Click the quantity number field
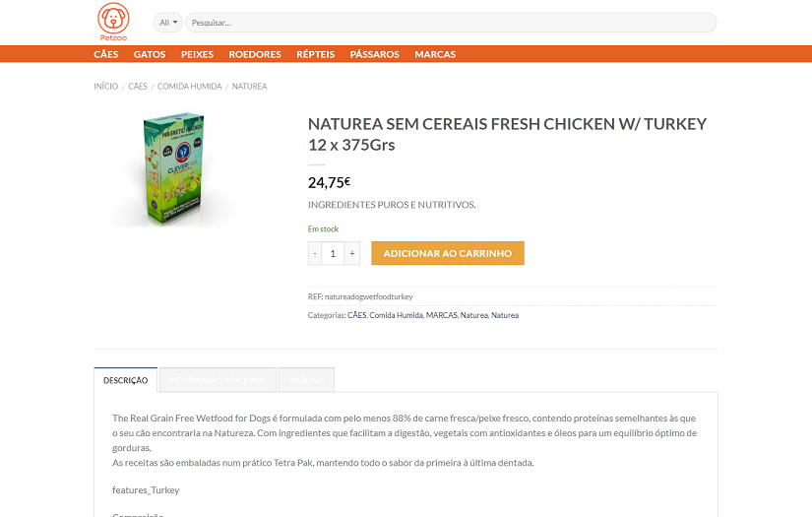812x517 pixels. tap(333, 253)
